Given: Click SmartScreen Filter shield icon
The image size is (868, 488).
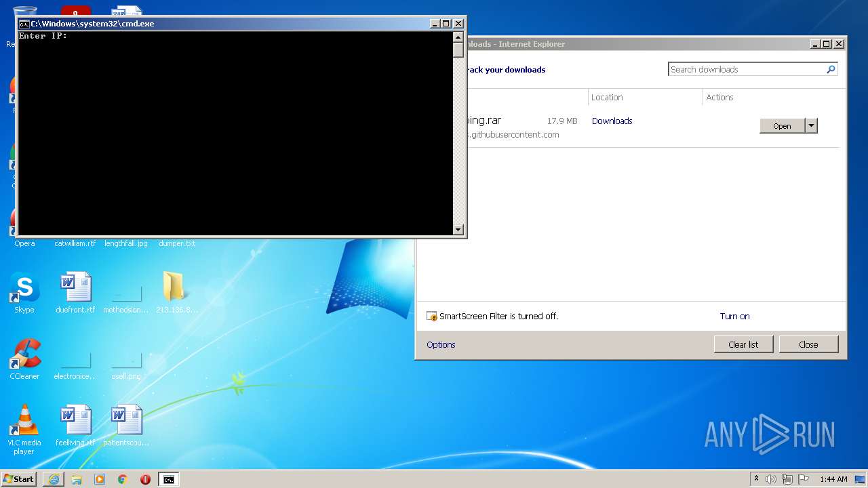Looking at the screenshot, I should (432, 317).
